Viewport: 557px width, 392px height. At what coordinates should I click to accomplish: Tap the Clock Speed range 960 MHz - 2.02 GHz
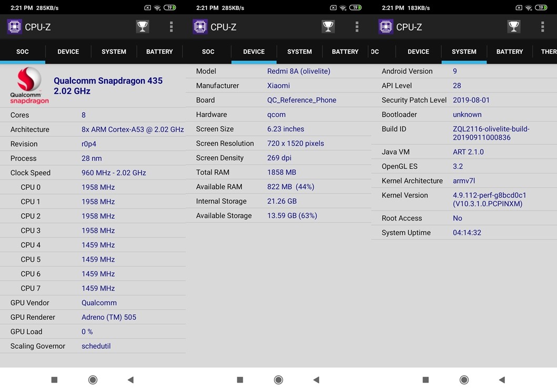114,173
